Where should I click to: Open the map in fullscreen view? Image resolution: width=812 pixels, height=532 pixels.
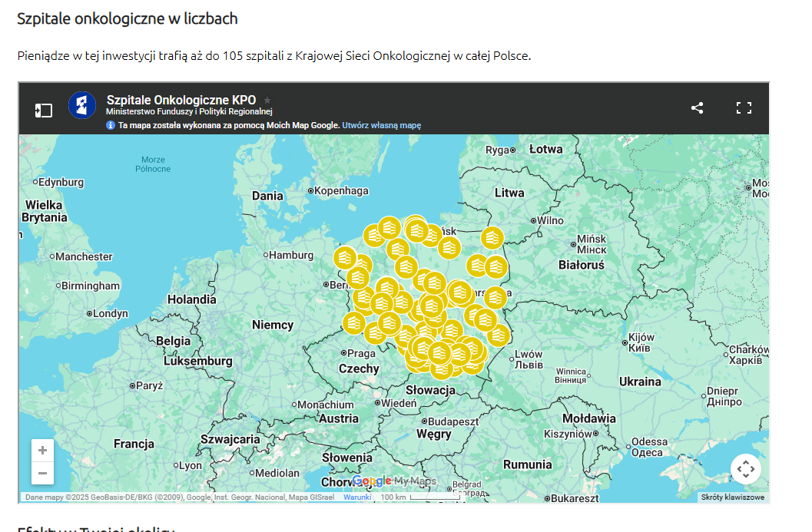pos(743,108)
